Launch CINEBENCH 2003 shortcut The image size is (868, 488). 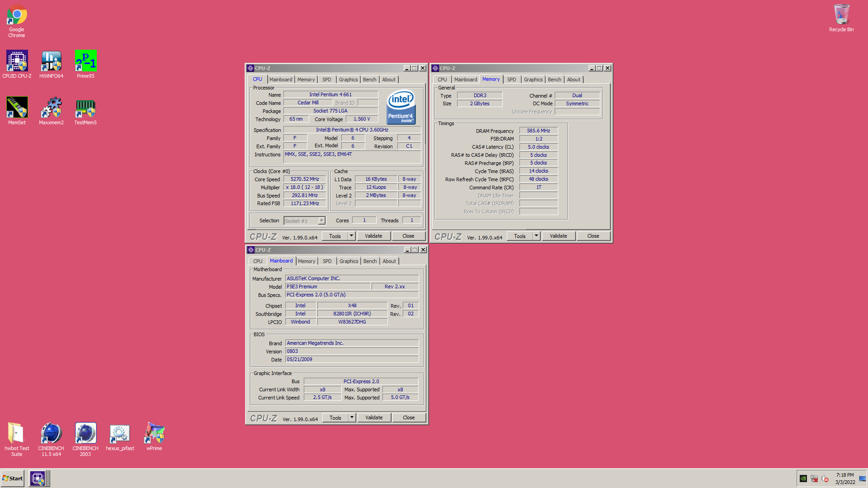85,439
